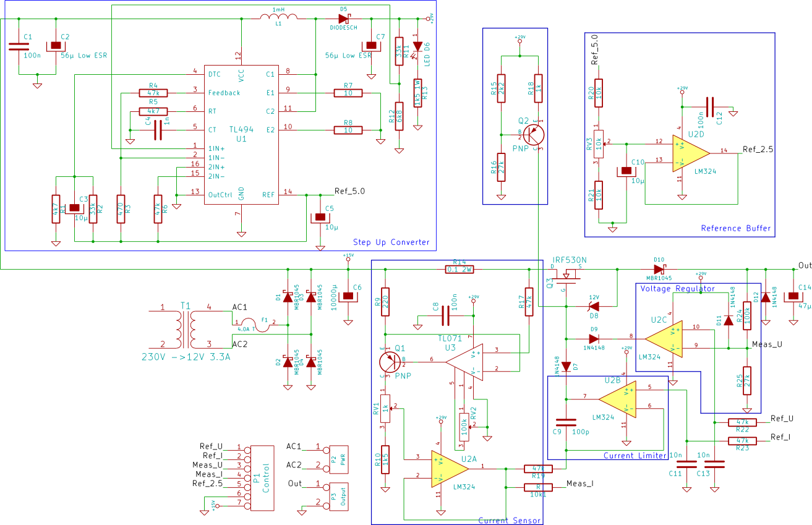The image size is (812, 525).
Task: Select the 'Out' net label at far right
Action: (805, 265)
